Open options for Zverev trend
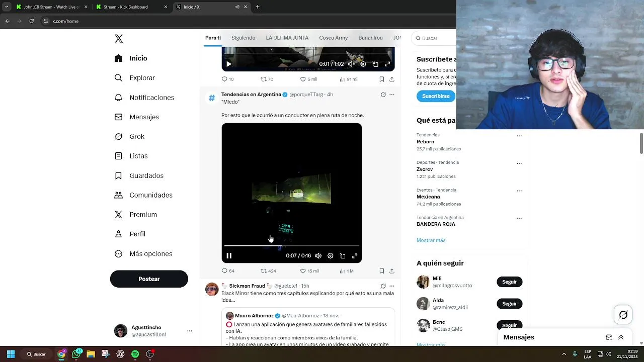 coord(519,163)
